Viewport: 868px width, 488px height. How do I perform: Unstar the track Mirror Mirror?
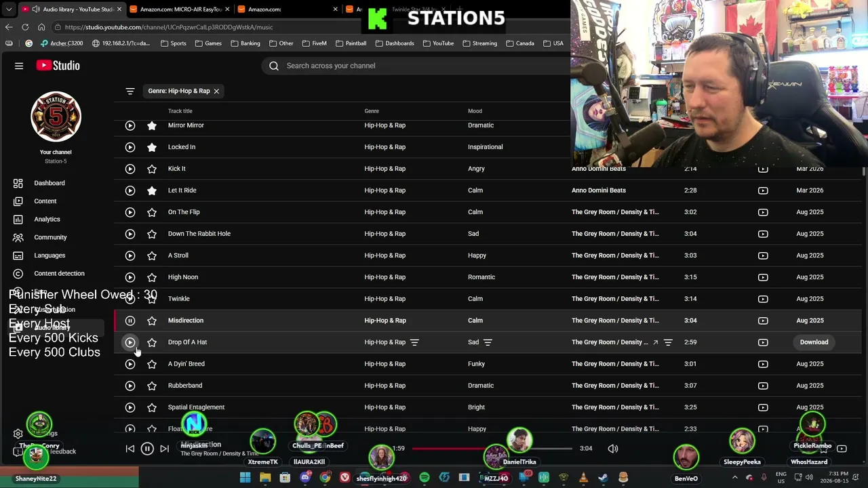152,125
